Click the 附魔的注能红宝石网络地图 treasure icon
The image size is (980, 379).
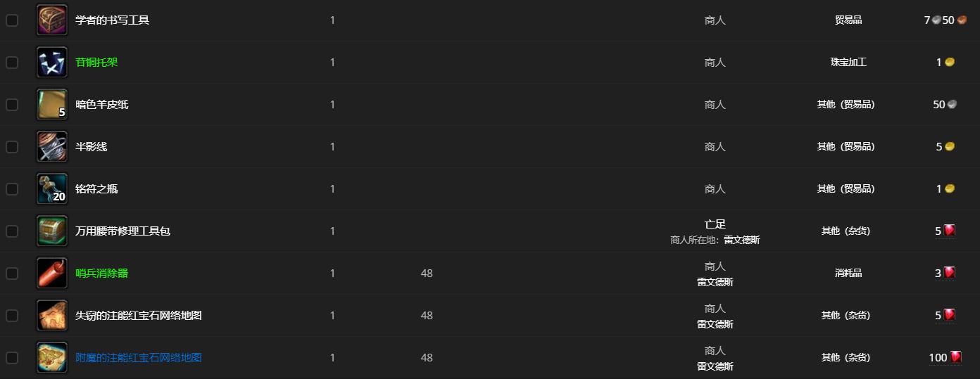(x=52, y=357)
